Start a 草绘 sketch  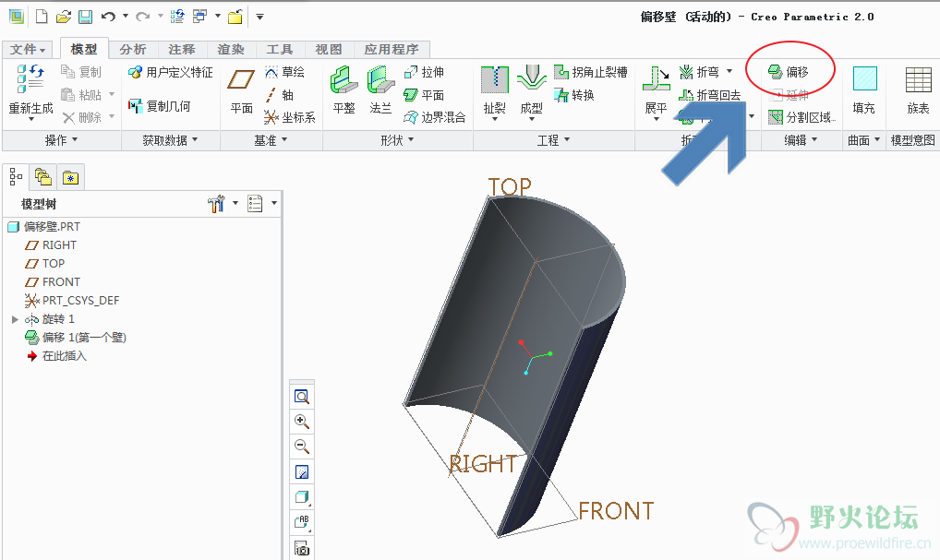pos(285,73)
